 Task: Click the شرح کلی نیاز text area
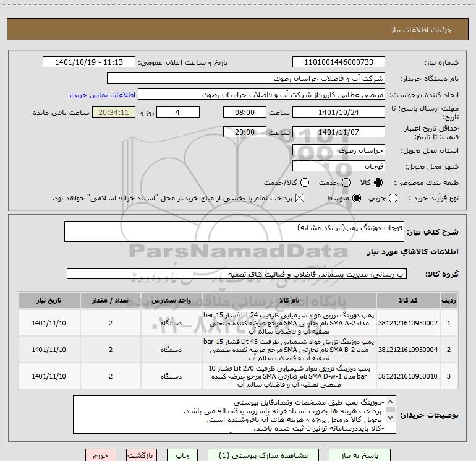(x=234, y=231)
